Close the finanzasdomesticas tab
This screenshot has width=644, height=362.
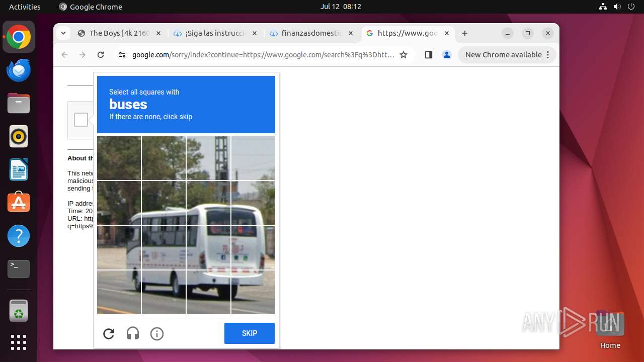tap(350, 33)
